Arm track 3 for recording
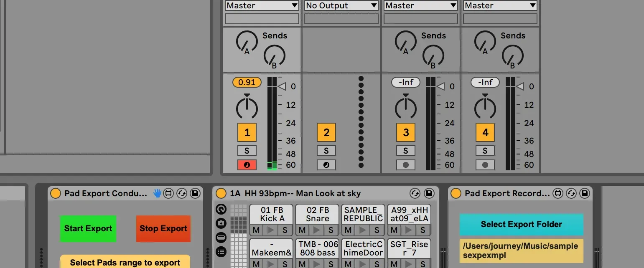The width and height of the screenshot is (644, 268). tap(406, 165)
